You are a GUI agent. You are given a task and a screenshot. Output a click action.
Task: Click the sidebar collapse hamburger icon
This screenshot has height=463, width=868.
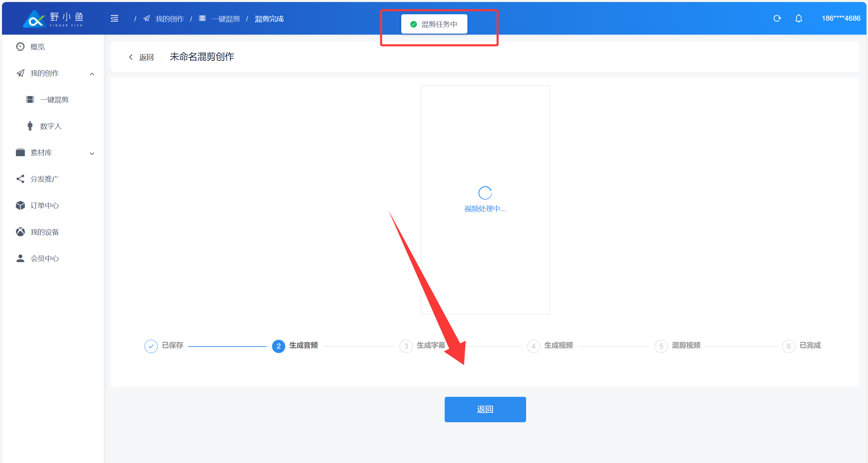coord(114,19)
